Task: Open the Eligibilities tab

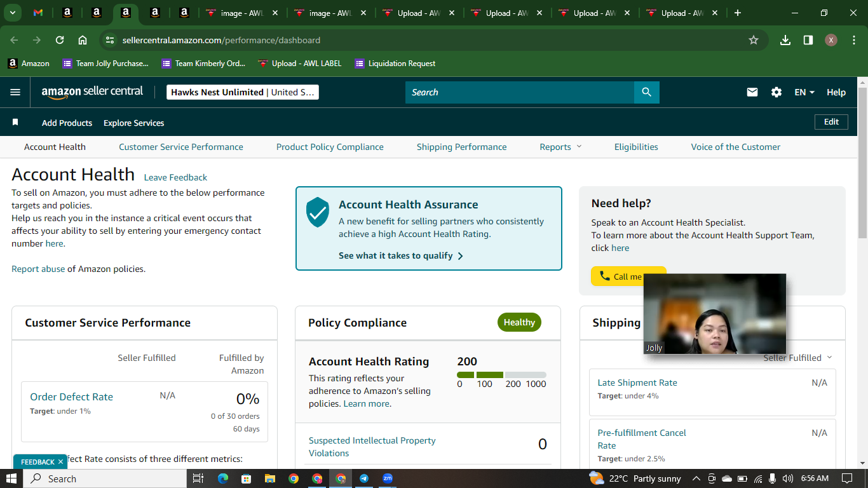Action: click(x=636, y=147)
